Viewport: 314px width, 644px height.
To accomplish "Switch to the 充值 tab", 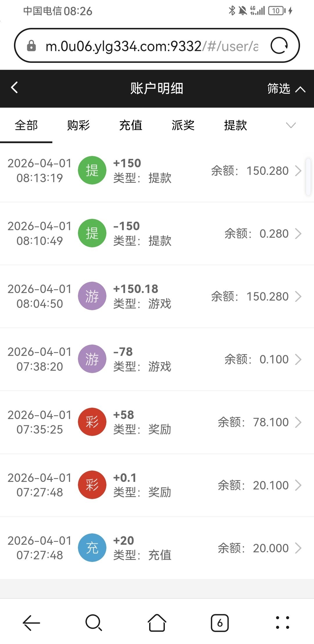I will 131,125.
